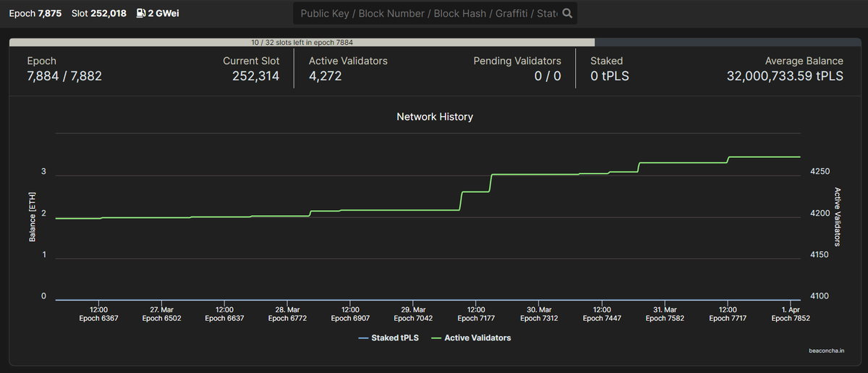The width and height of the screenshot is (868, 373).
Task: Click the Active Validators 4,272 value
Action: tap(325, 75)
